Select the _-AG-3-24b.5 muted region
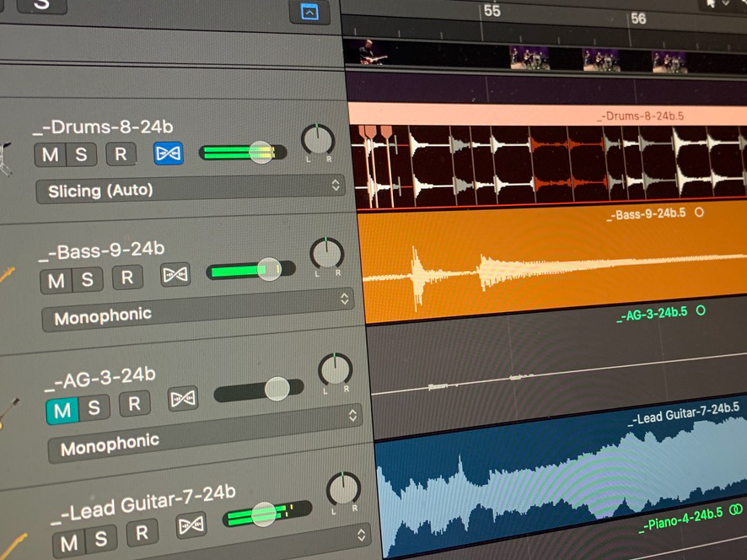The height and width of the screenshot is (560, 747). 557,367
